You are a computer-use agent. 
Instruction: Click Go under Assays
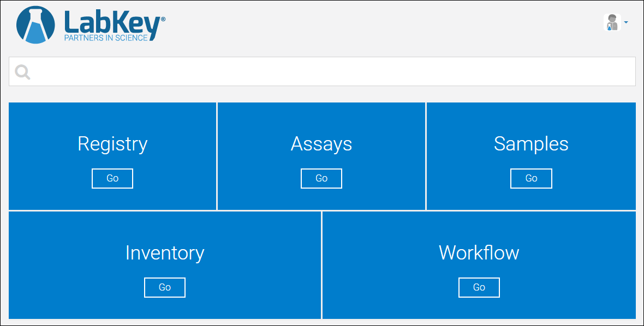coord(321,178)
